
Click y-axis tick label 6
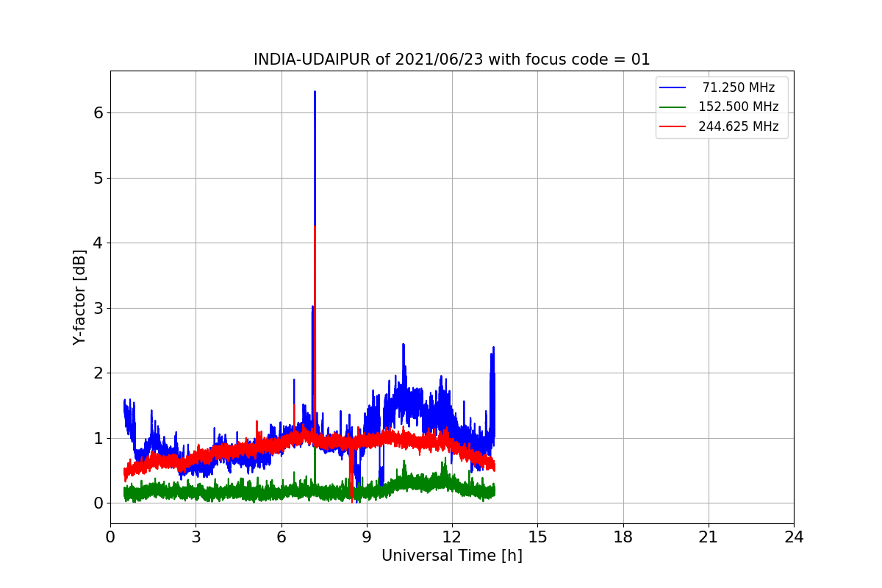(97, 112)
